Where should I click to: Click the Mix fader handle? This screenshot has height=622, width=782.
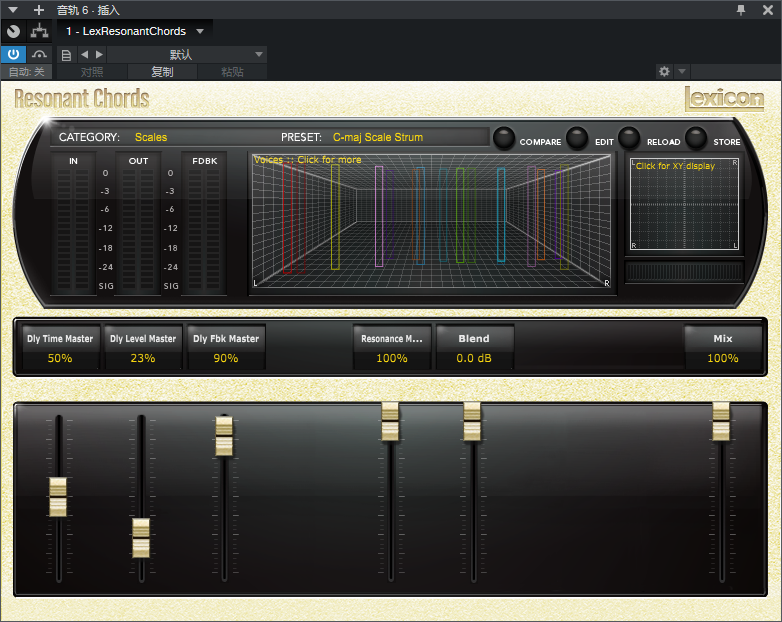pyautogui.click(x=721, y=422)
